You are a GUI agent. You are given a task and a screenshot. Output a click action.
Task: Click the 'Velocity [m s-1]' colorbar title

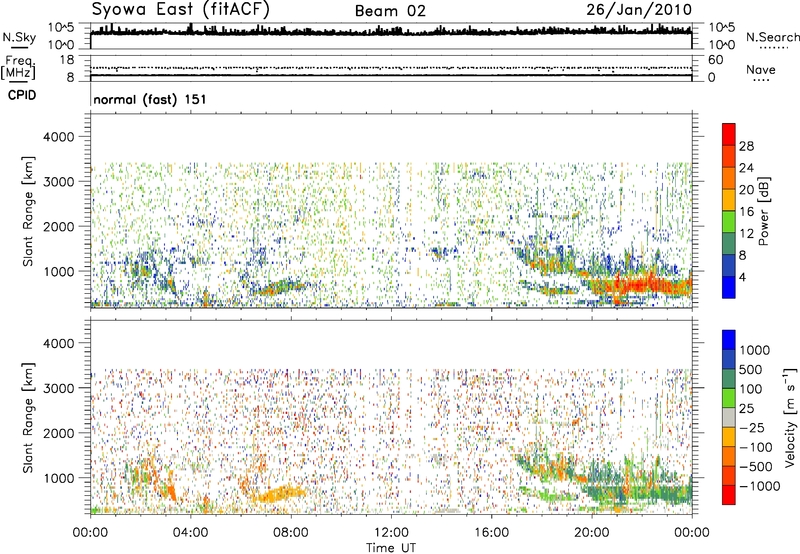(x=790, y=417)
